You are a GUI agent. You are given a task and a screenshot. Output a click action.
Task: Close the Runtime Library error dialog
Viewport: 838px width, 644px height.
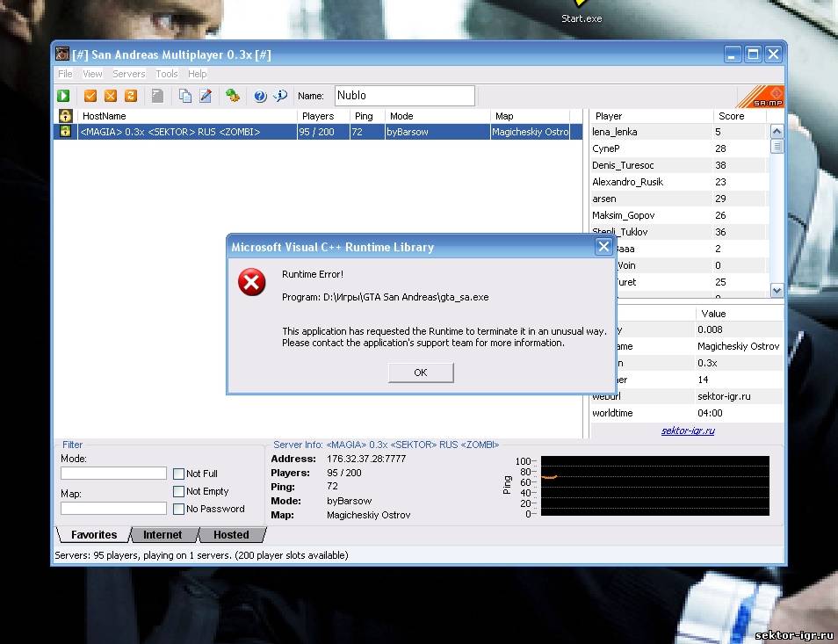pos(603,246)
